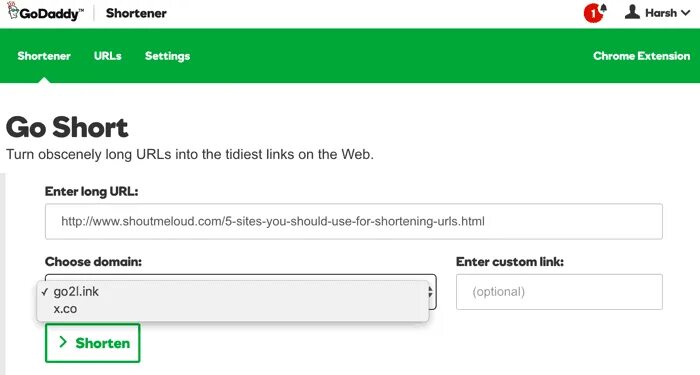Click the Harsh username label
Screen dimensions: 700x375
point(661,13)
